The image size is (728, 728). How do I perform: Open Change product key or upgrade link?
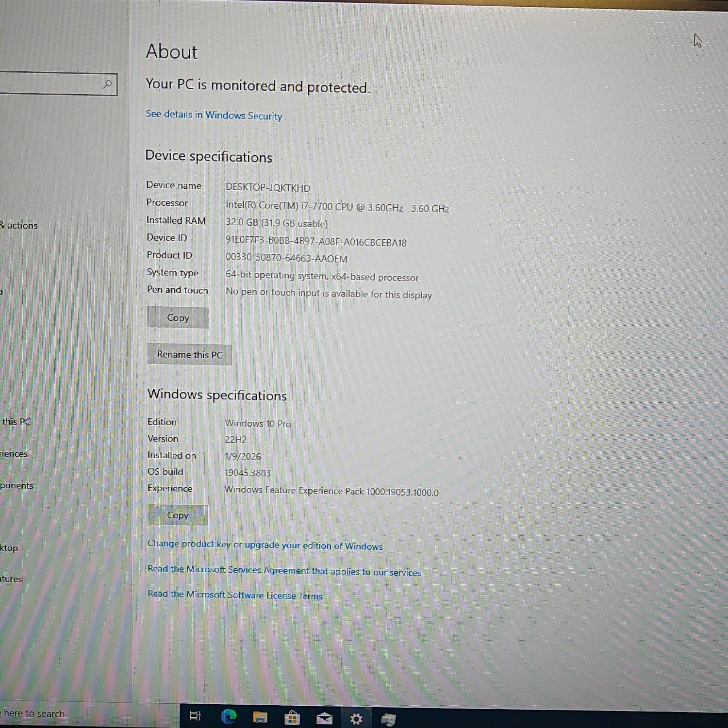(265, 545)
